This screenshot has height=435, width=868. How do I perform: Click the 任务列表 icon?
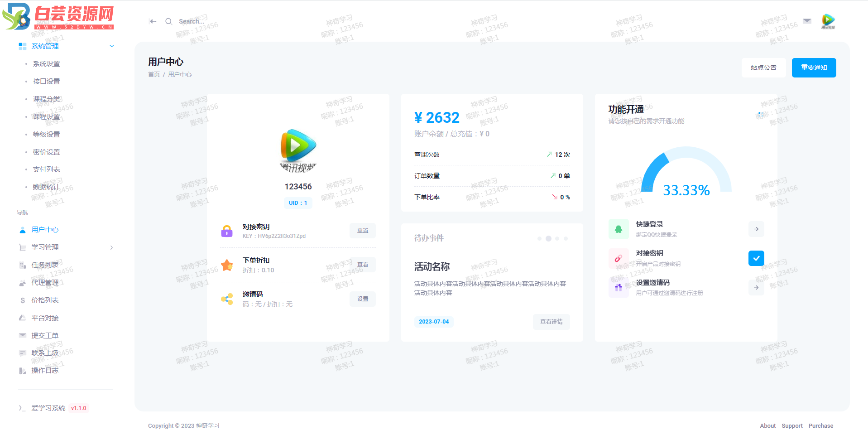(23, 265)
